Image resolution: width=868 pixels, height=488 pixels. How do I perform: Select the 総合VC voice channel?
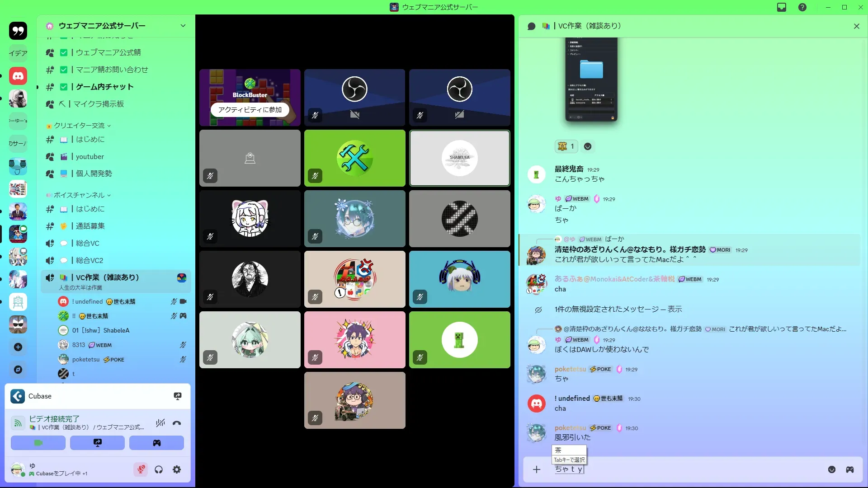pyautogui.click(x=88, y=243)
